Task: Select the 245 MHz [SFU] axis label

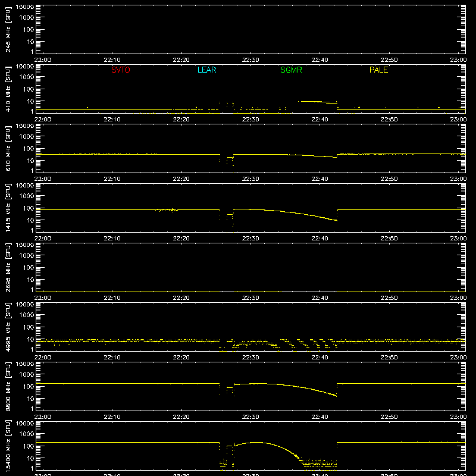Action: click(8, 29)
